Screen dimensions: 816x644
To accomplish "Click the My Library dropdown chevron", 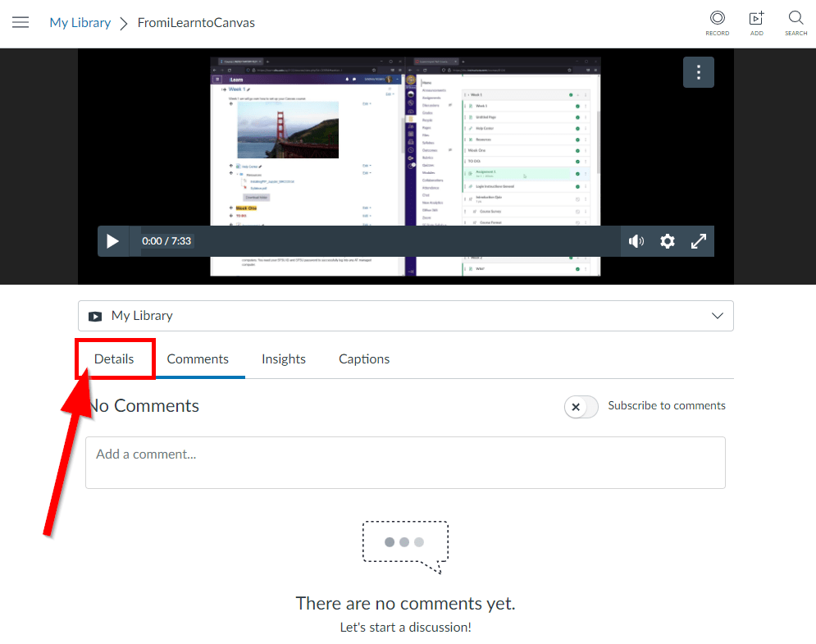I will (717, 316).
